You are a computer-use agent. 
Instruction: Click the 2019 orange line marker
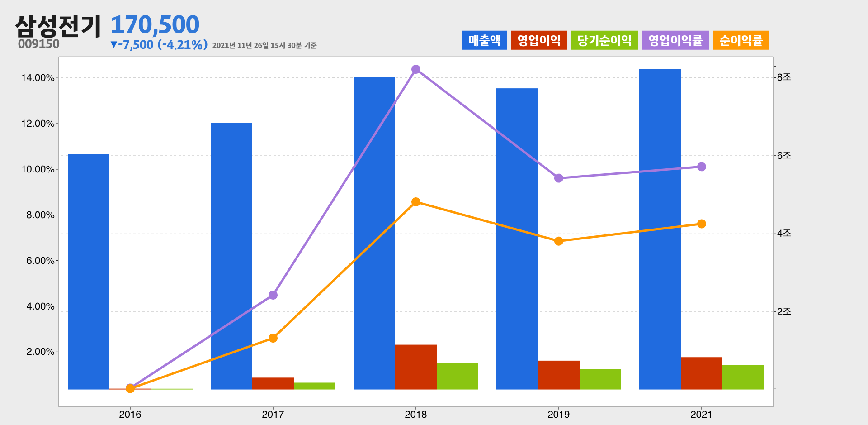(x=559, y=241)
